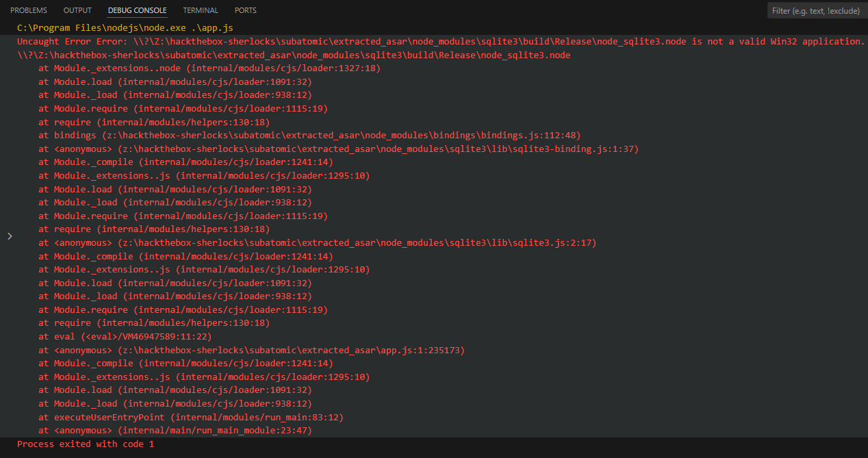
Task: Open the Output tab
Action: [x=77, y=10]
